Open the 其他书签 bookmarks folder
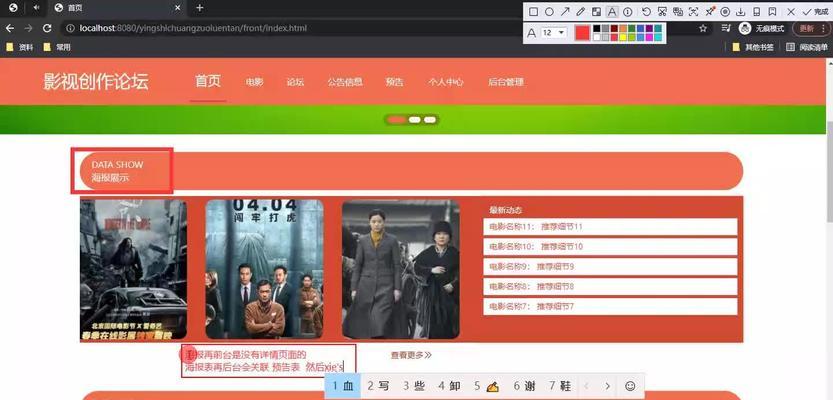This screenshot has height=400, width=833. (x=752, y=47)
